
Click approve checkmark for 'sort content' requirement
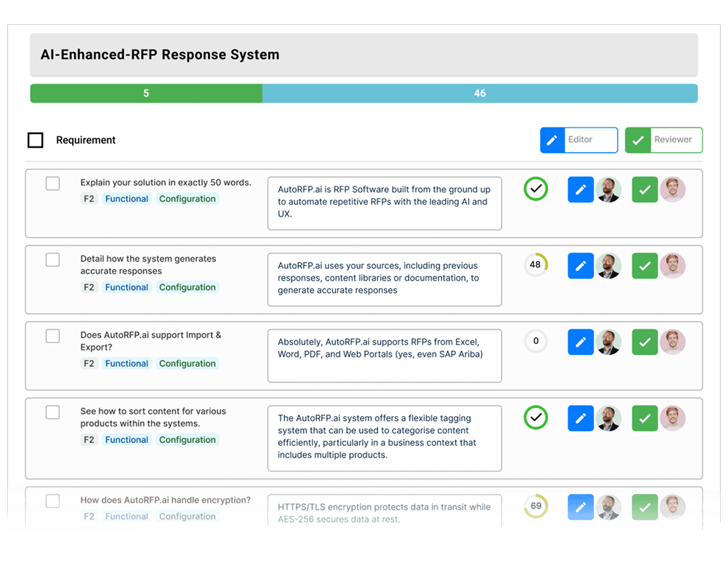[645, 418]
